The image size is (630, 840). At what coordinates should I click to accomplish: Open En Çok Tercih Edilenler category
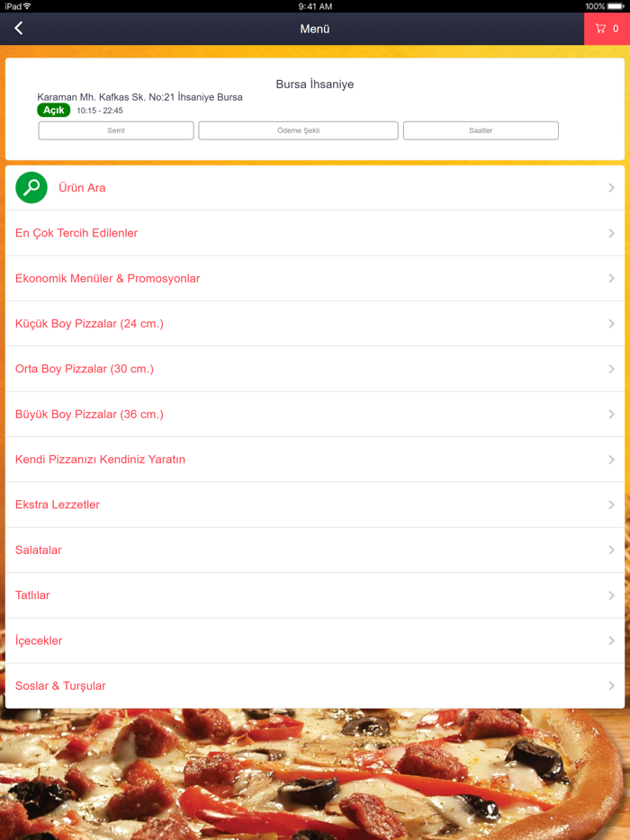click(315, 233)
